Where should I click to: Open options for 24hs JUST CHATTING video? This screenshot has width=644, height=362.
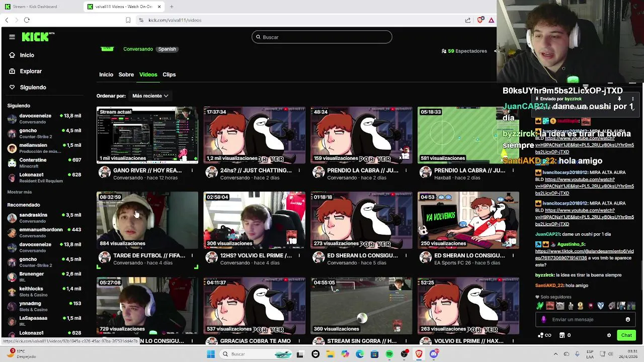point(299,170)
